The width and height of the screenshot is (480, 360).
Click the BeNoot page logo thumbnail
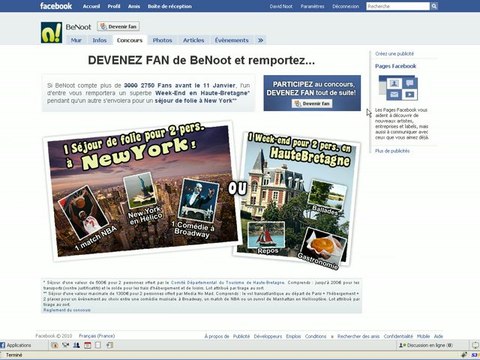(x=51, y=33)
